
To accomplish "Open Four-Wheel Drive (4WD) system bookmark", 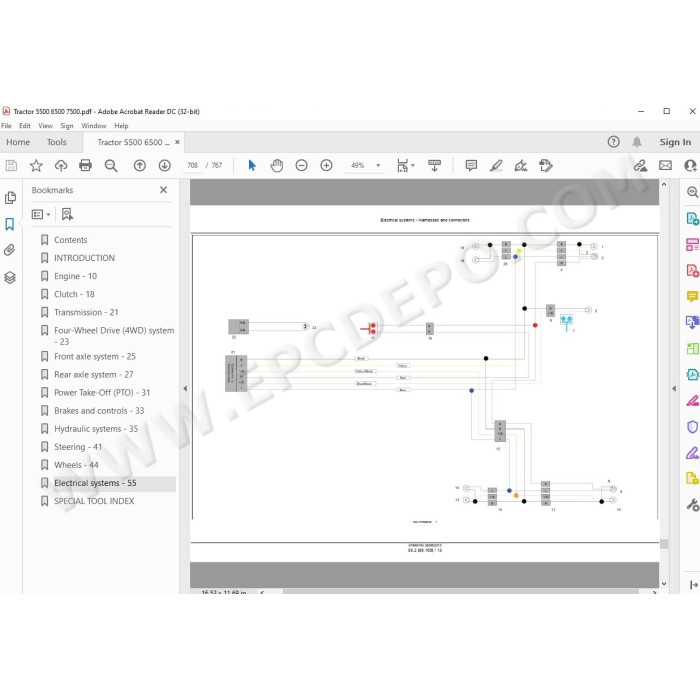I will (114, 335).
